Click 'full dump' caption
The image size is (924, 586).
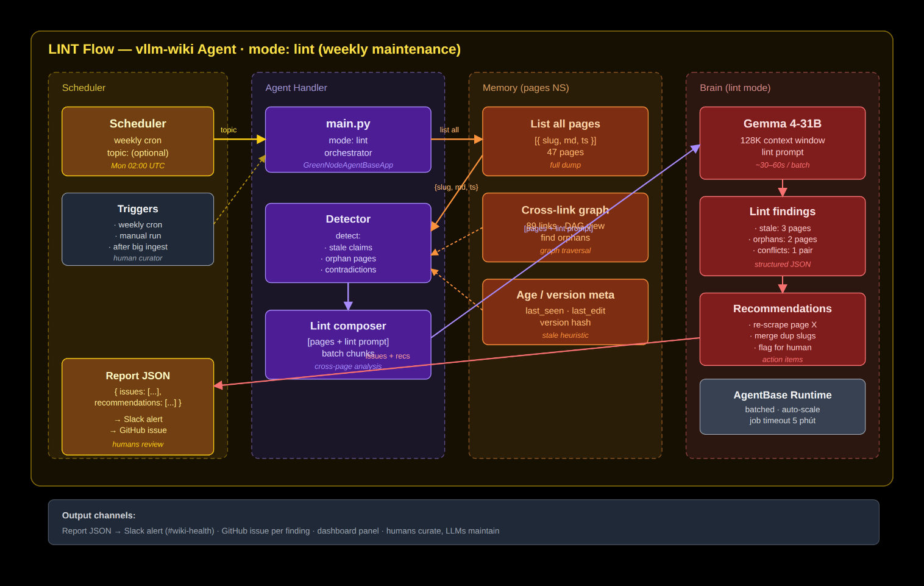[565, 165]
